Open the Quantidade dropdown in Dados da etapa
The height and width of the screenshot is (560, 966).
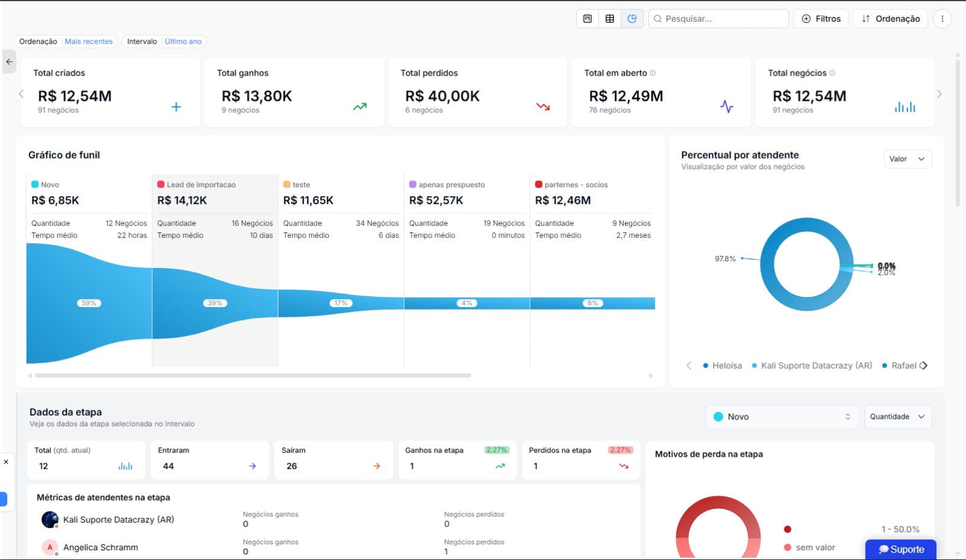tap(898, 416)
